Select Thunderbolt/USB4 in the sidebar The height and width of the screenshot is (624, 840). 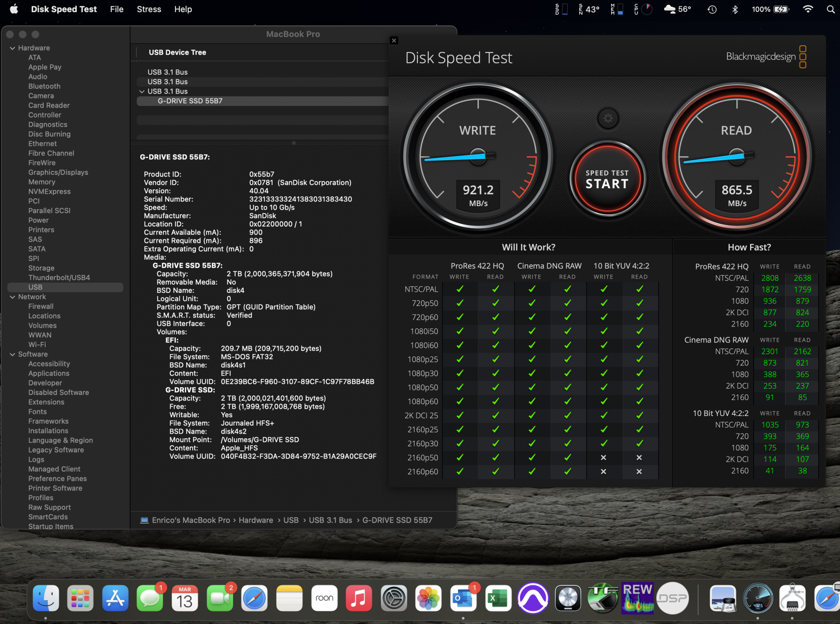59,278
